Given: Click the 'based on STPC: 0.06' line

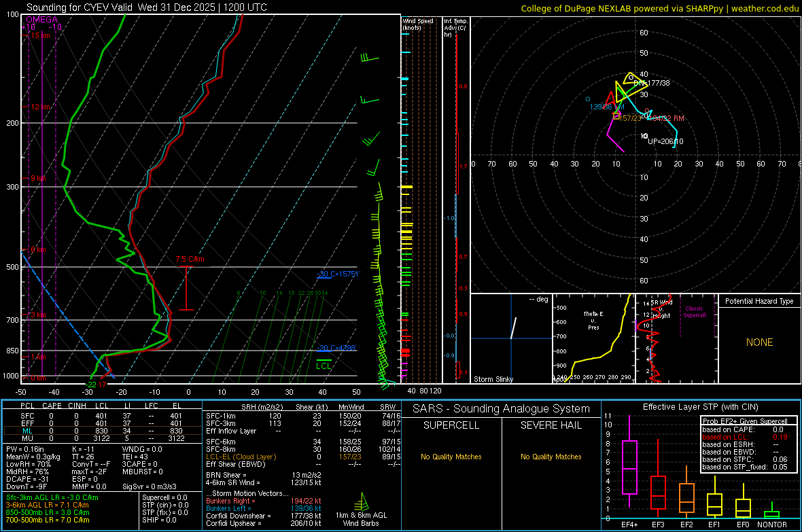Looking at the screenshot, I should coord(745,459).
